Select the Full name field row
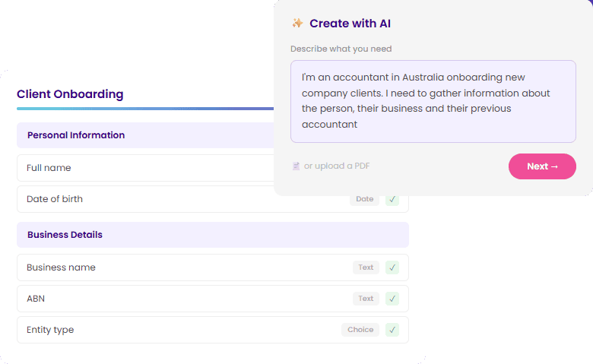Image resolution: width=593 pixels, height=364 pixels. pos(144,168)
